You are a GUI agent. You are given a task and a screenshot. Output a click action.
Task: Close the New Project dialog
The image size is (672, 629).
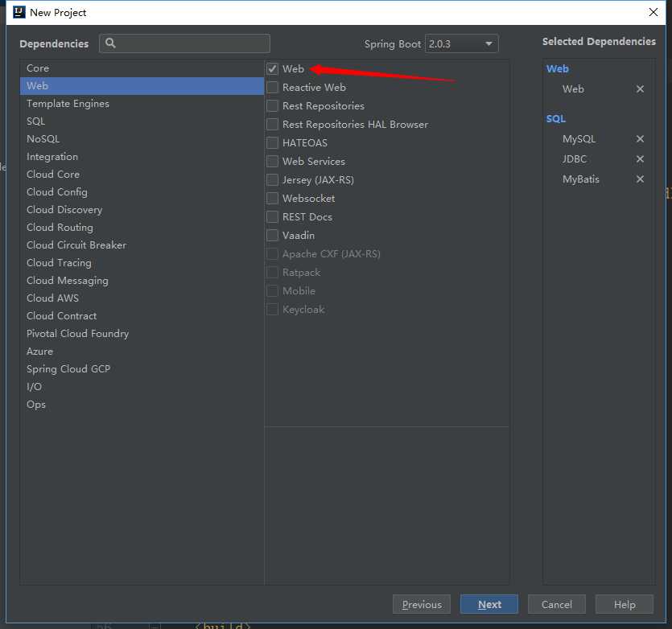(x=653, y=12)
